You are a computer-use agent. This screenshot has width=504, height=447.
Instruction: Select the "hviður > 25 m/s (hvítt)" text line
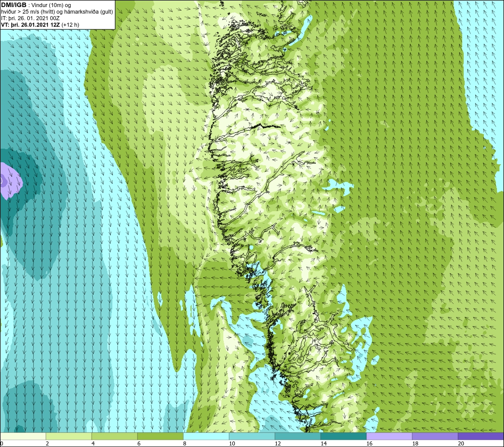pyautogui.click(x=28, y=12)
